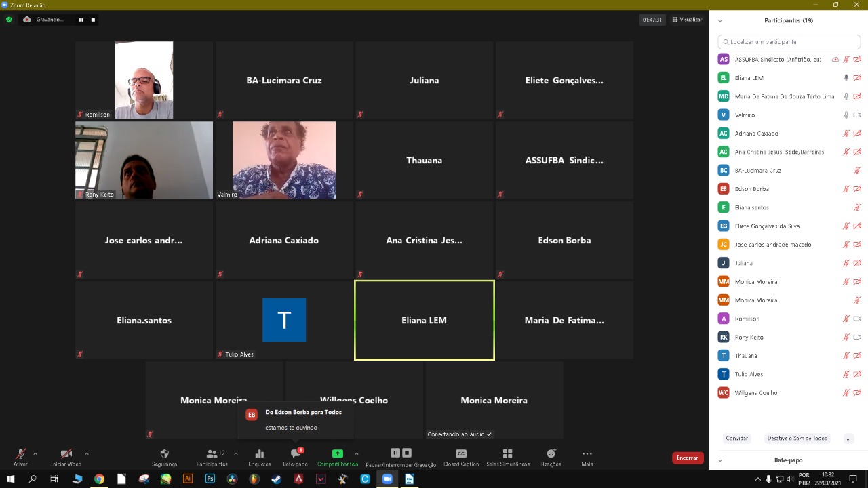Expand the audio options arrow beside Ativar
This screenshot has width=868, height=488.
[35, 453]
